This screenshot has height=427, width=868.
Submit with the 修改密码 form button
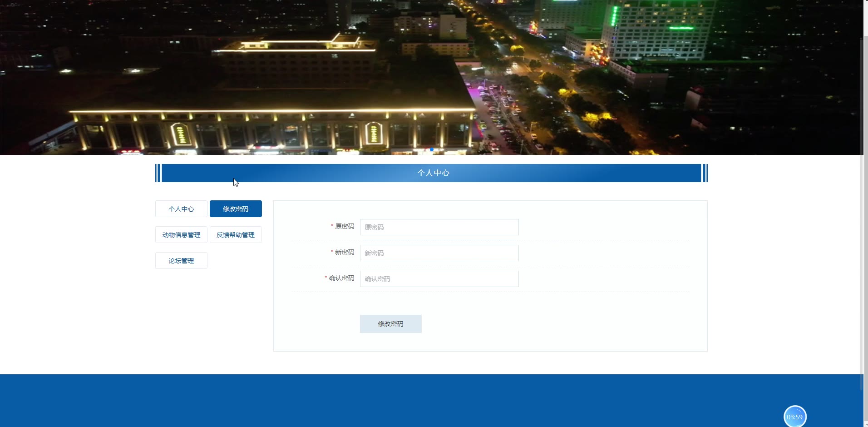[x=390, y=324]
